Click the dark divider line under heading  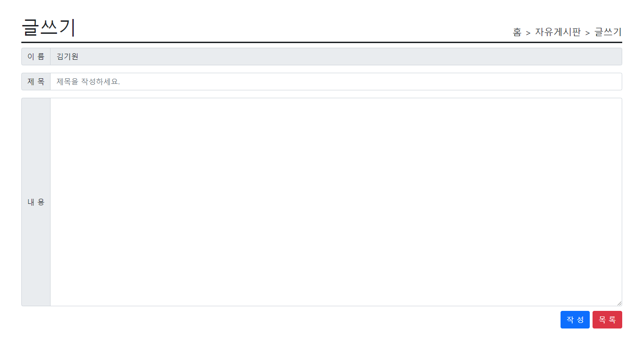[322, 42]
